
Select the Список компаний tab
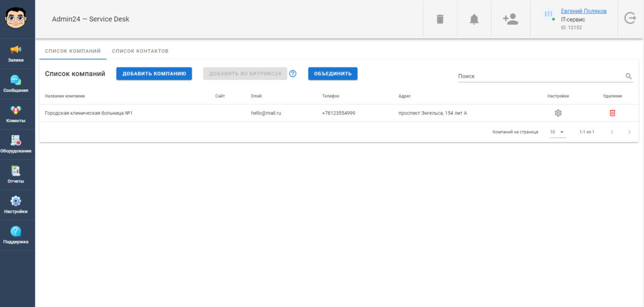click(73, 51)
